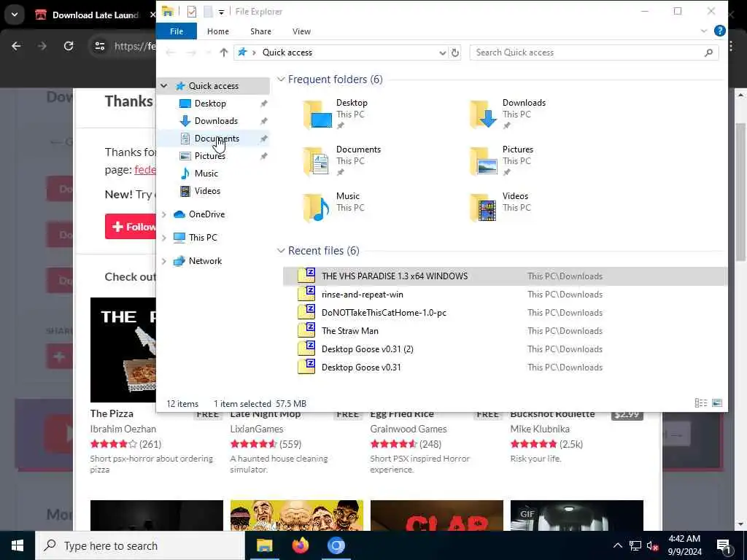This screenshot has width=747, height=560.
Task: Select Desktop in the navigation pane
Action: pos(210,104)
